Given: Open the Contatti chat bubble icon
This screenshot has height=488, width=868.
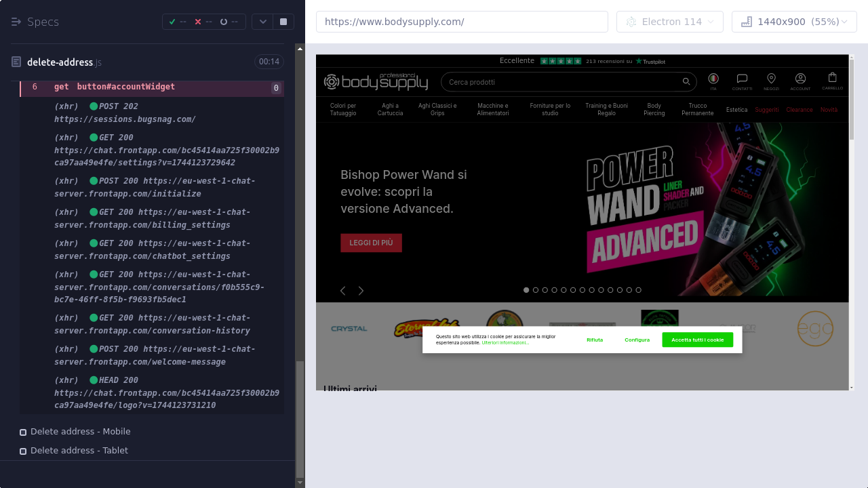Looking at the screenshot, I should click(x=742, y=81).
